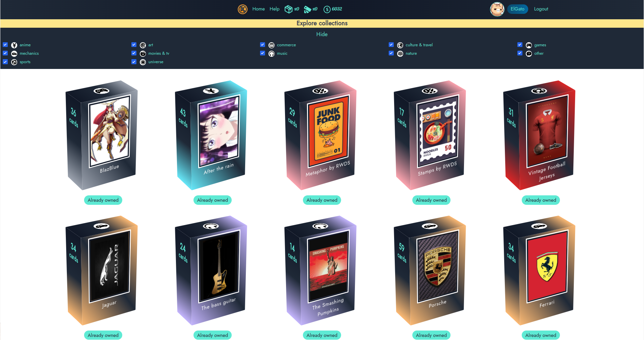Image resolution: width=644 pixels, height=340 pixels.
Task: Open the Jaguar collection box
Action: [102, 270]
